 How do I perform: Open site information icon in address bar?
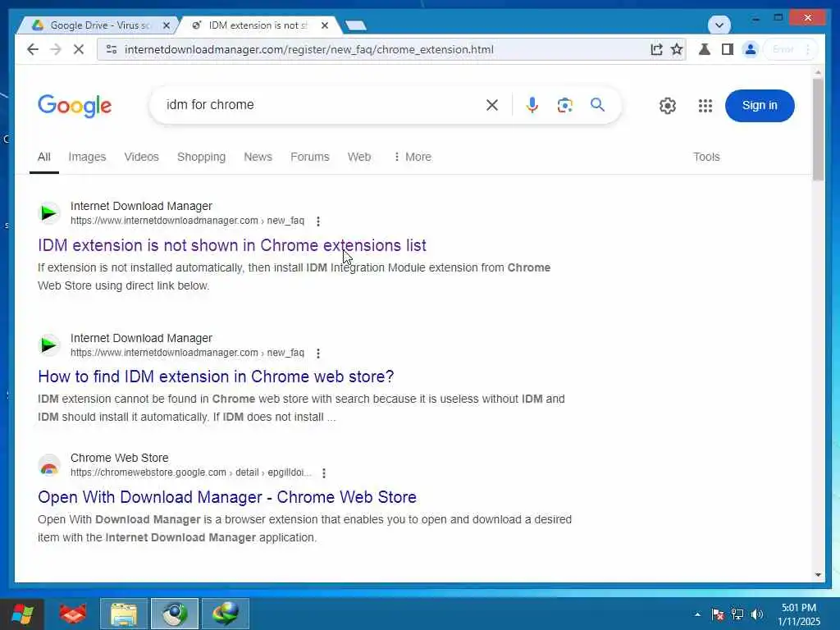pos(112,49)
